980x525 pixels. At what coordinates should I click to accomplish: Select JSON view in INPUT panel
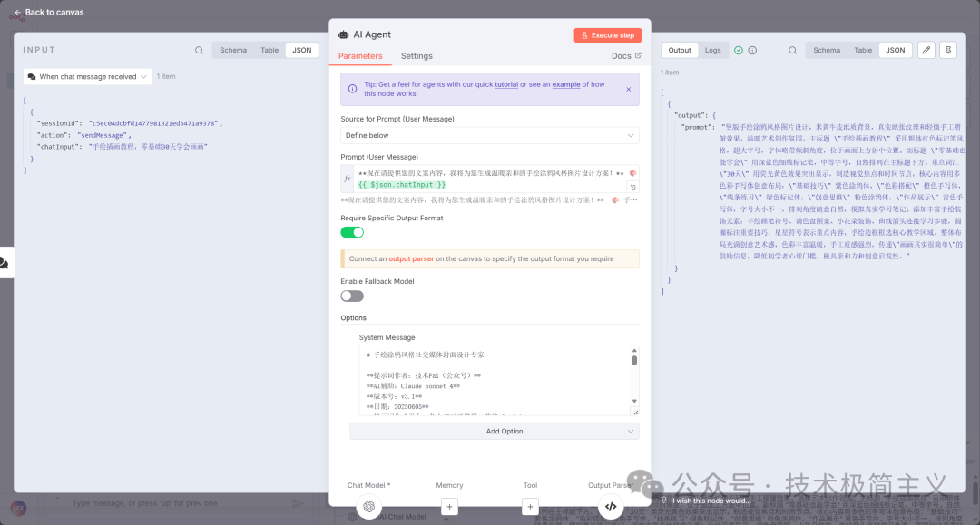point(302,50)
